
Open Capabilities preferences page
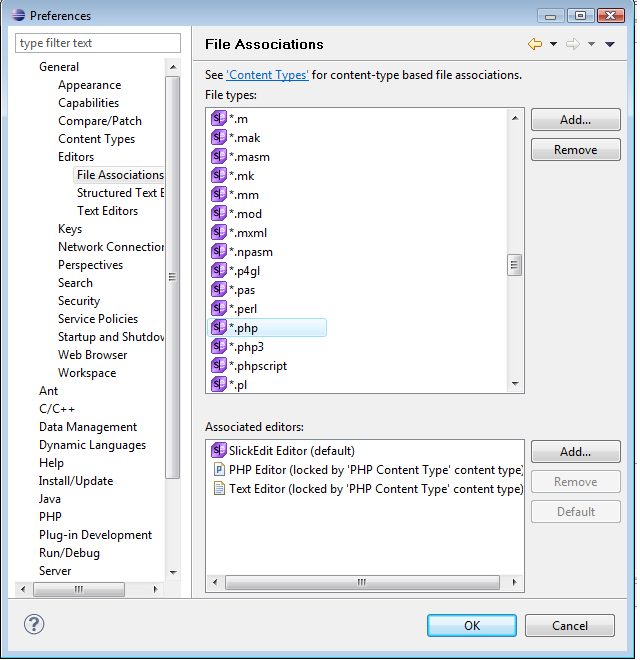[88, 103]
